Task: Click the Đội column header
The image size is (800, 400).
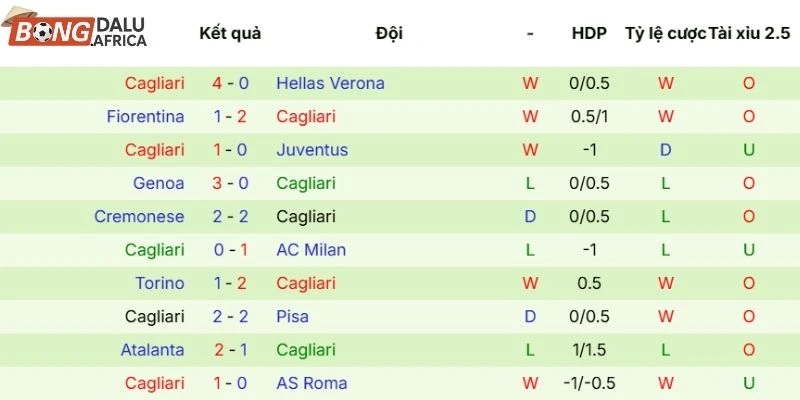Action: click(389, 33)
